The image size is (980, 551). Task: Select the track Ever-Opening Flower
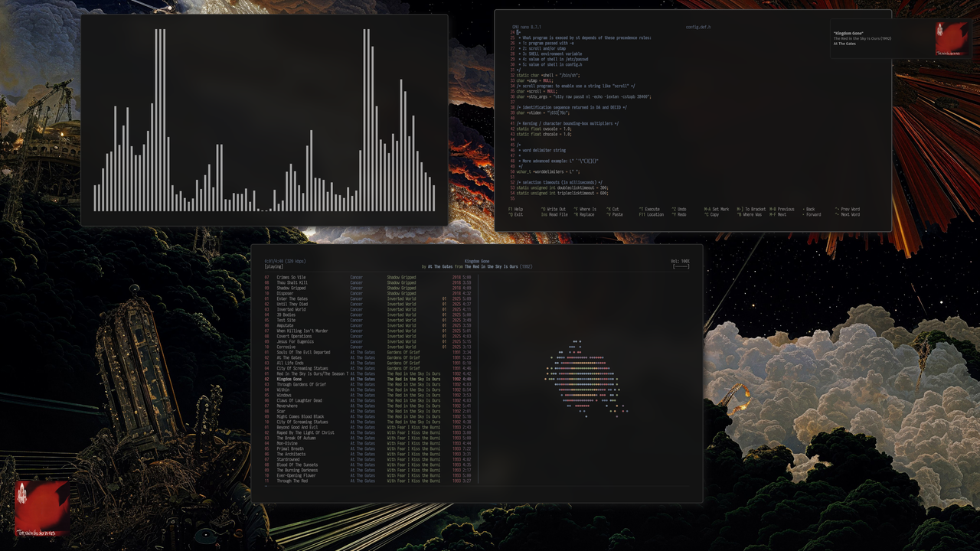click(367, 475)
